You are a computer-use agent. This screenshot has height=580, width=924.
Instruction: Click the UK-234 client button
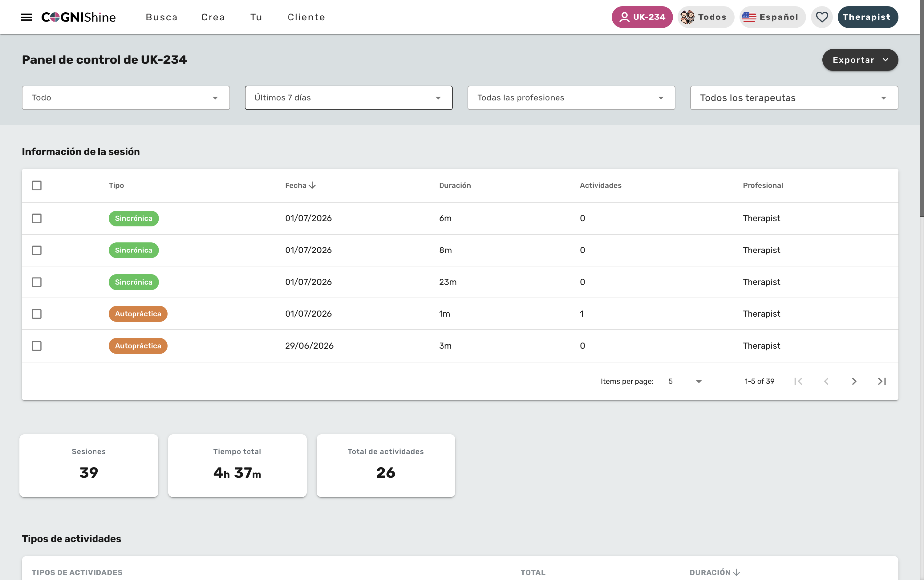point(642,17)
